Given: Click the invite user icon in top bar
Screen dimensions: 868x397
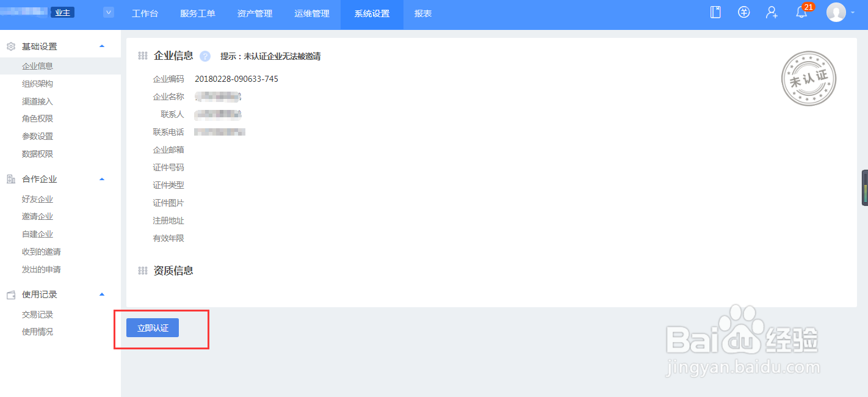Looking at the screenshot, I should click(x=771, y=12).
